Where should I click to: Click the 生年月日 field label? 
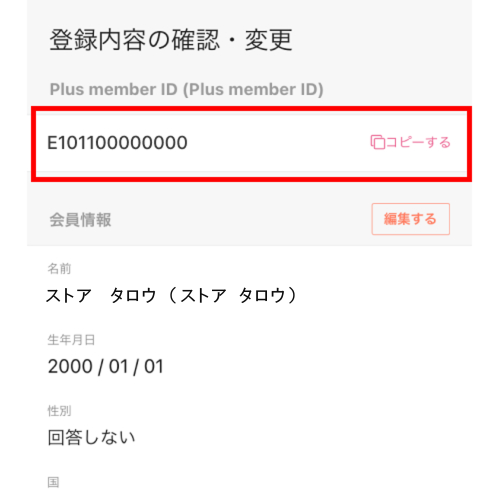(71, 340)
